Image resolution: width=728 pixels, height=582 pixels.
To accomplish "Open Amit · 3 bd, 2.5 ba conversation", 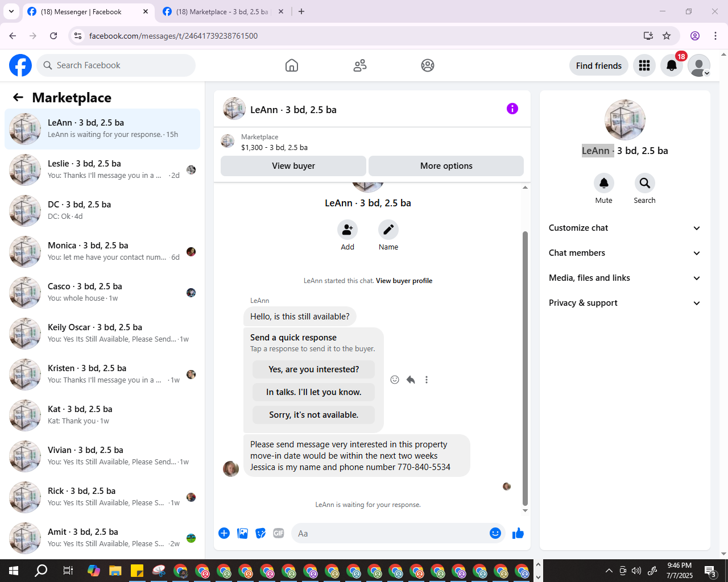I will click(102, 538).
